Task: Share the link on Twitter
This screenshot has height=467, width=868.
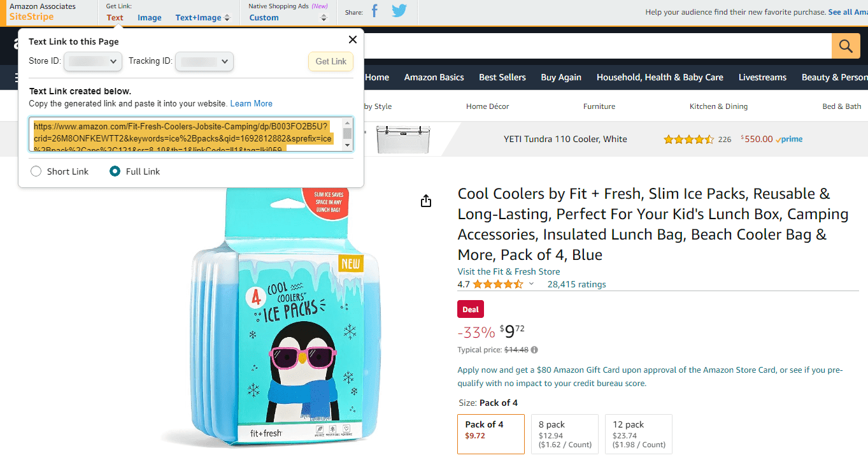Action: tap(399, 11)
